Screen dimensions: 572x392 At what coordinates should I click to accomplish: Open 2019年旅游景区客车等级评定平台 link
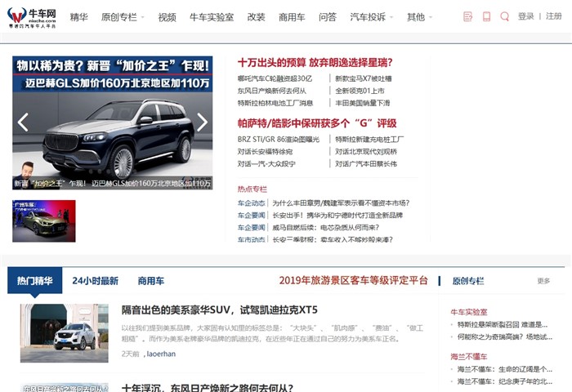click(x=354, y=280)
